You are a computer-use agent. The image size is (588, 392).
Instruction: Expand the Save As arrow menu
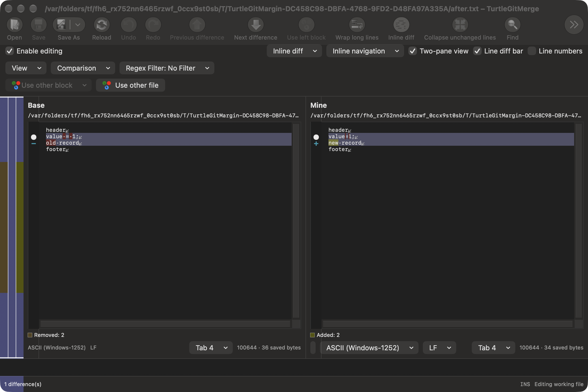click(78, 25)
